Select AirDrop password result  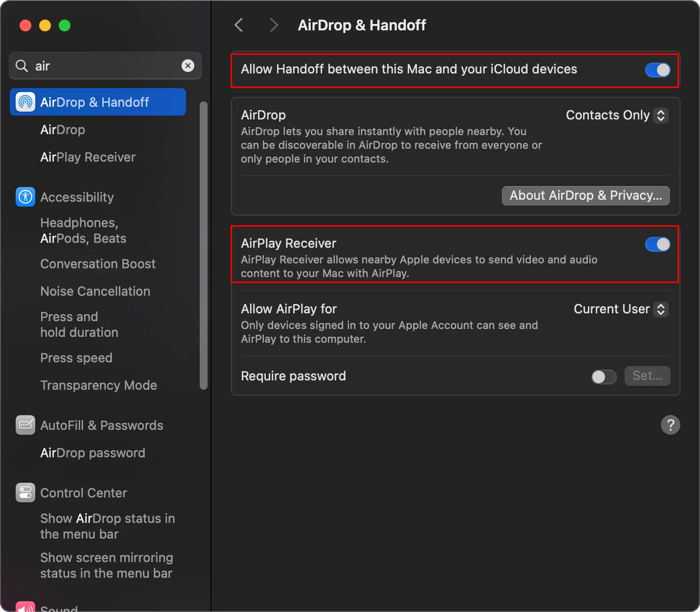click(x=93, y=453)
